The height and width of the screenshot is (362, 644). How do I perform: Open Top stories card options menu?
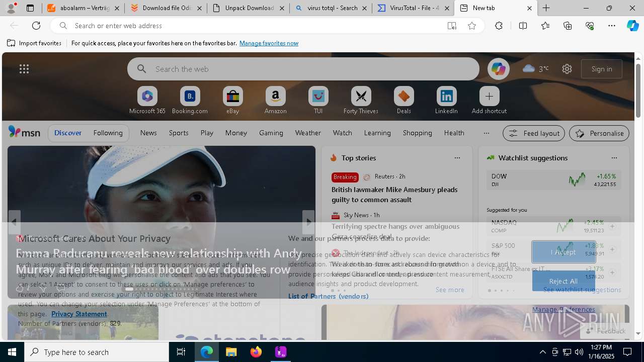pos(457,158)
